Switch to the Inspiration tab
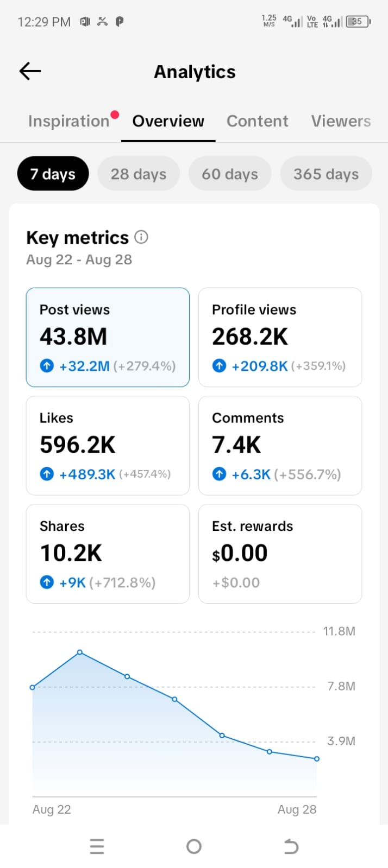The height and width of the screenshot is (868, 388). (x=69, y=121)
